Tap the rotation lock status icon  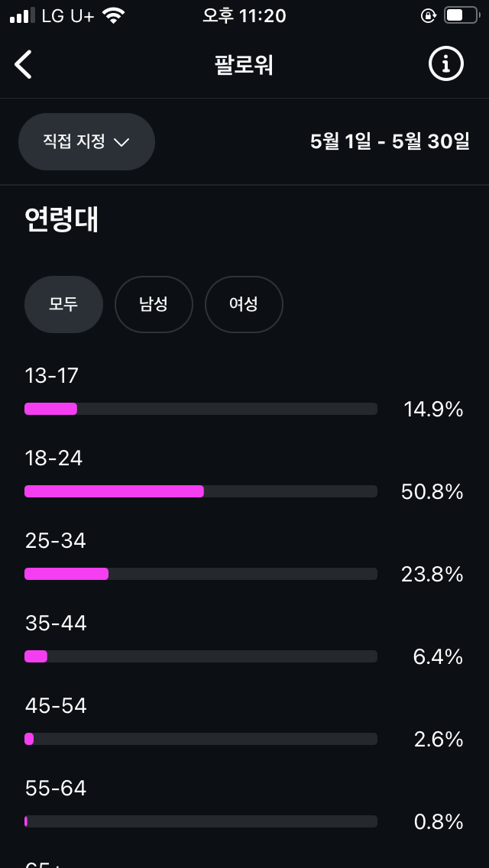tap(428, 15)
